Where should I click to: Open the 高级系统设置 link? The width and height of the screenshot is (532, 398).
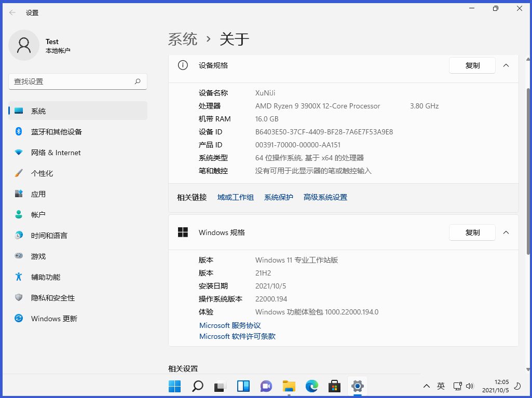[x=325, y=197]
